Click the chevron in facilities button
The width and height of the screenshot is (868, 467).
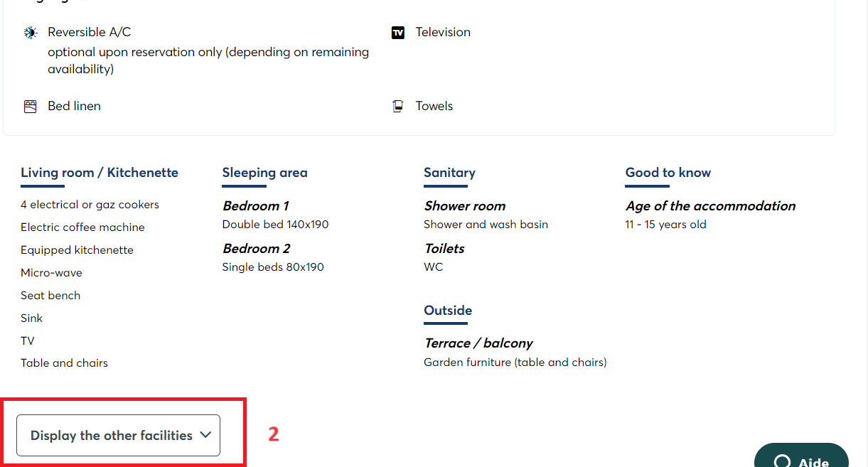(206, 435)
